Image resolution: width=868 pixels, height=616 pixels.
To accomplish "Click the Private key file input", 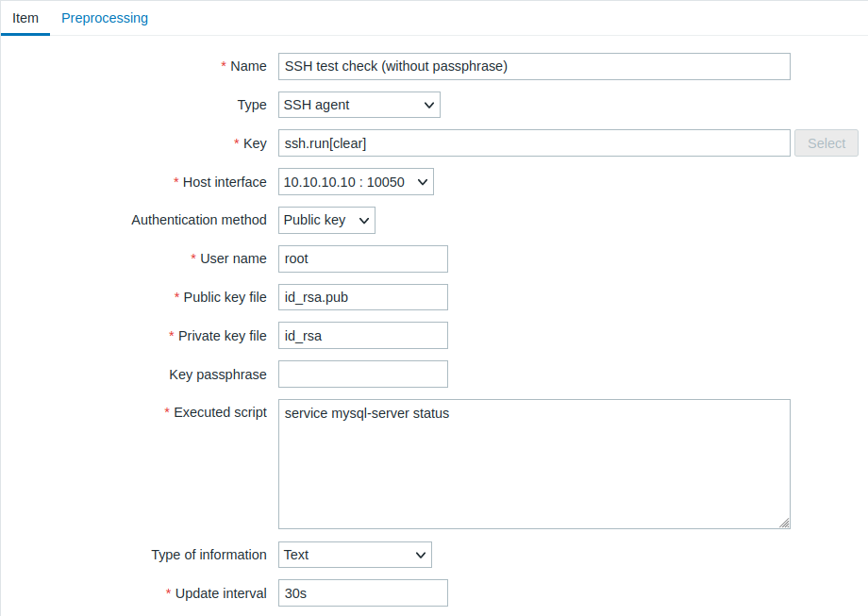I will (x=363, y=336).
